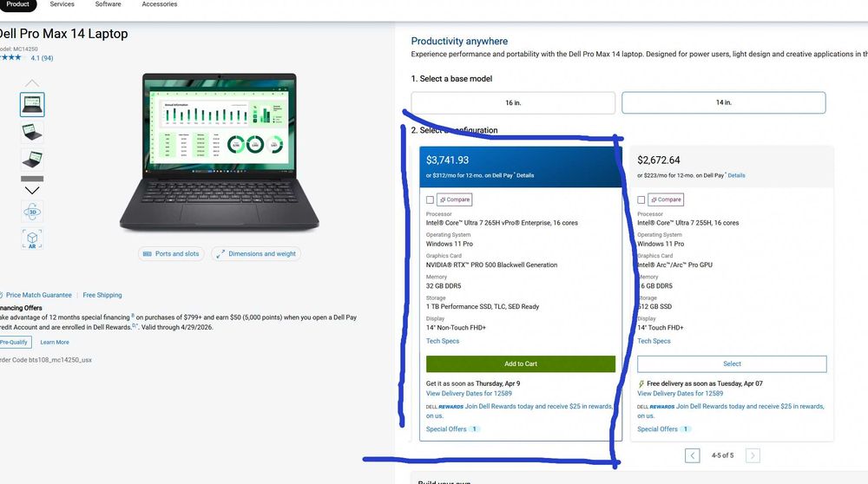The height and width of the screenshot is (484, 868).
Task: Click the '4-5 of 5' pagination text
Action: point(722,455)
